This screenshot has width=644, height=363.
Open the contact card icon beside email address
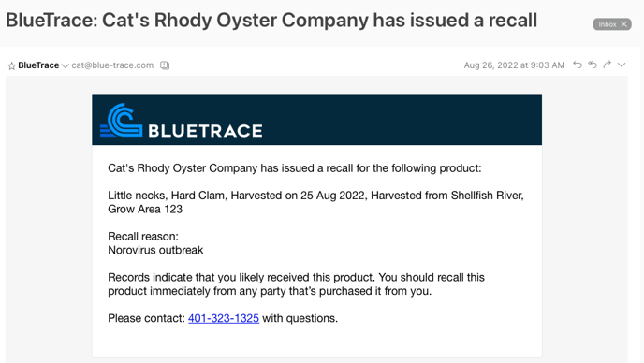[165, 65]
